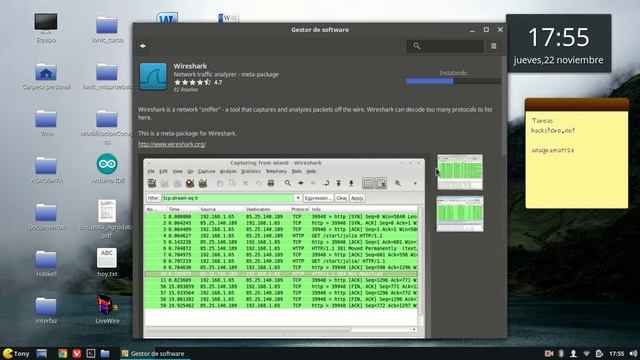640x360 pixels.
Task: Click the 17:55 desktop clock widget
Action: click(559, 38)
